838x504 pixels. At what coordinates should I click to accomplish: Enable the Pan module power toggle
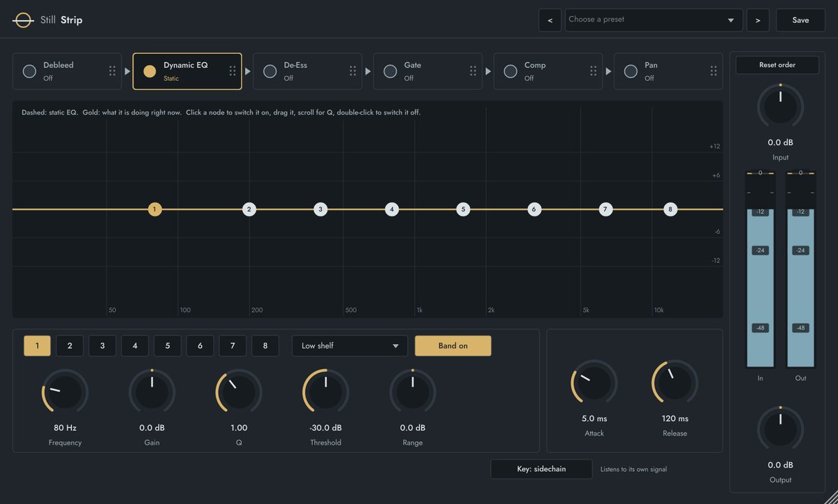[x=630, y=71]
